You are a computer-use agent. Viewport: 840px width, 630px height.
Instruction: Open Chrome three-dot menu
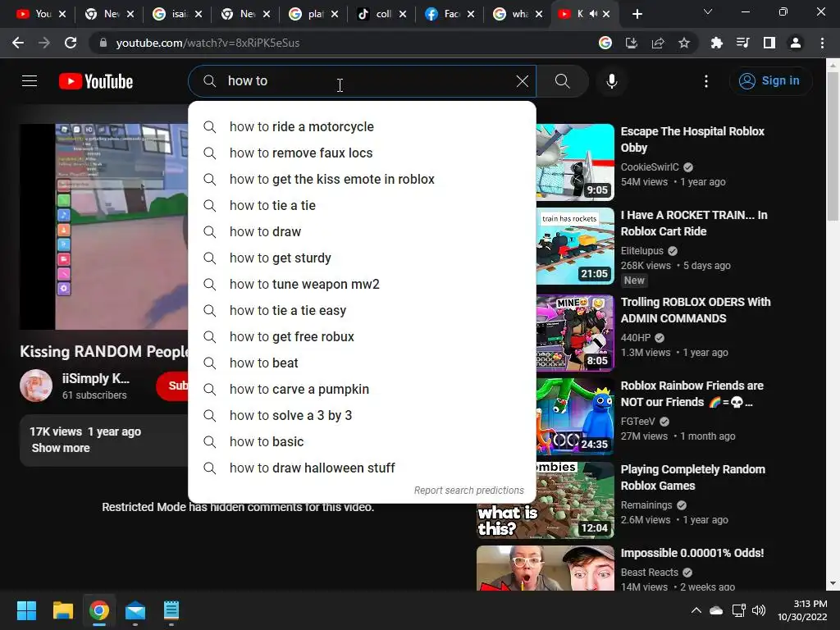pyautogui.click(x=822, y=43)
